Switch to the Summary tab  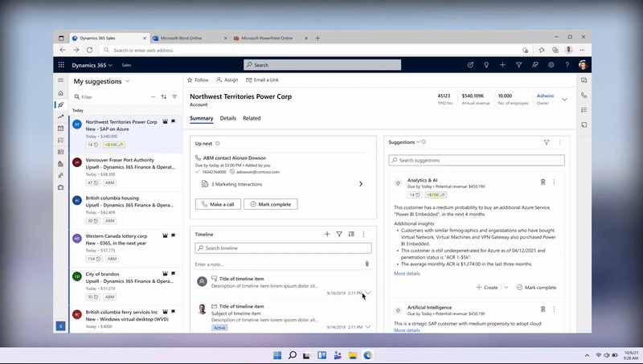(202, 118)
